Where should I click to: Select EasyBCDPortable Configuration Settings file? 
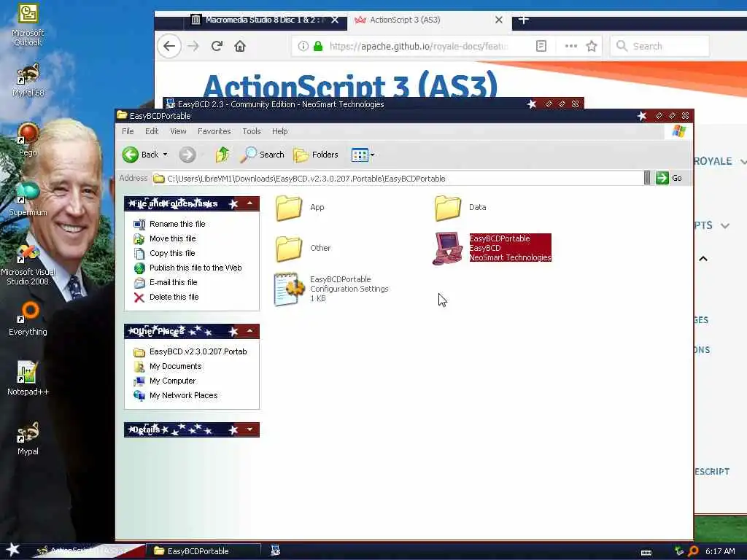331,289
